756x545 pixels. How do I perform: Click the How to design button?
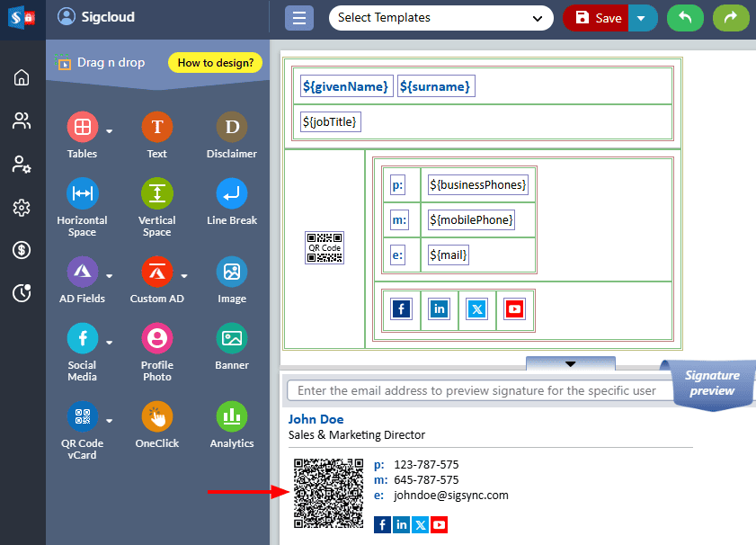point(215,63)
